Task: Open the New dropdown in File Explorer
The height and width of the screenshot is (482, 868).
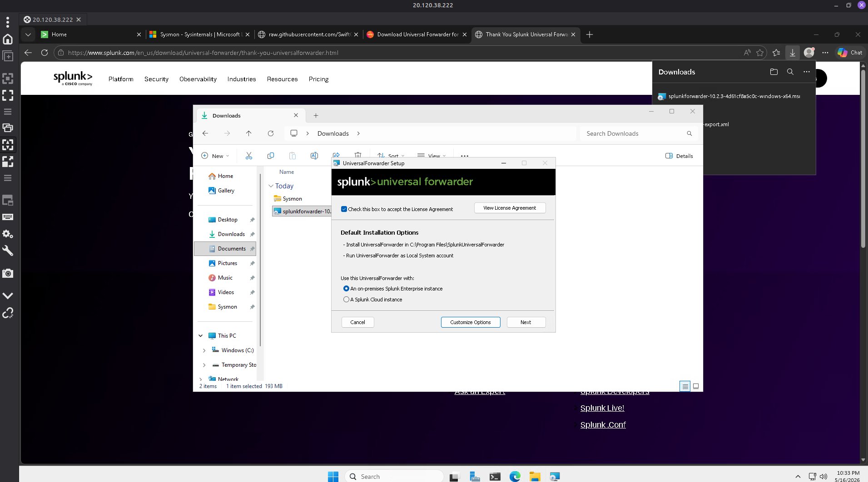Action: point(215,156)
